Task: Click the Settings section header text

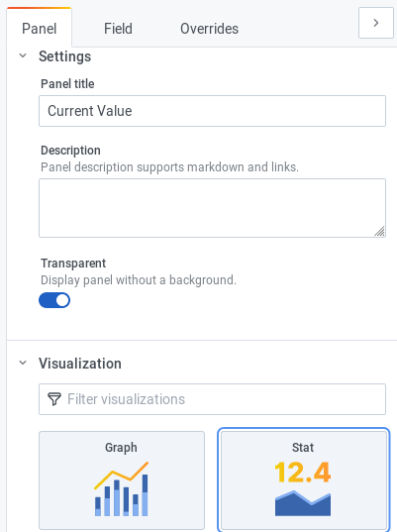Action: (x=64, y=56)
